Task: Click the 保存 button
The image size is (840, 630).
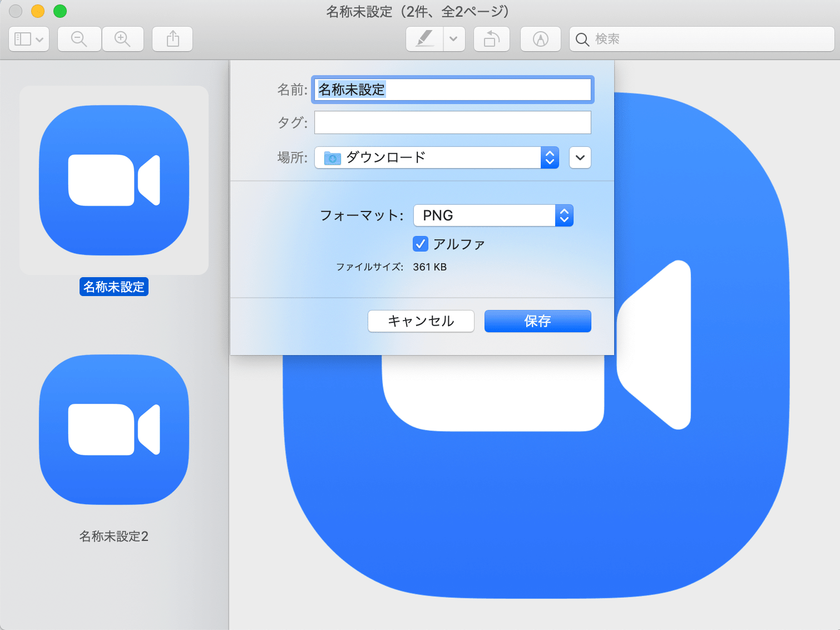Action: click(x=538, y=321)
